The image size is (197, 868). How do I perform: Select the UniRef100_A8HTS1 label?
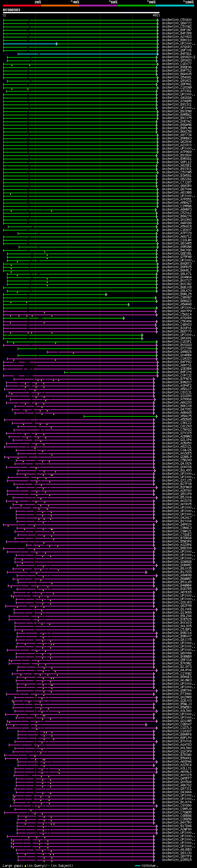(176, 365)
